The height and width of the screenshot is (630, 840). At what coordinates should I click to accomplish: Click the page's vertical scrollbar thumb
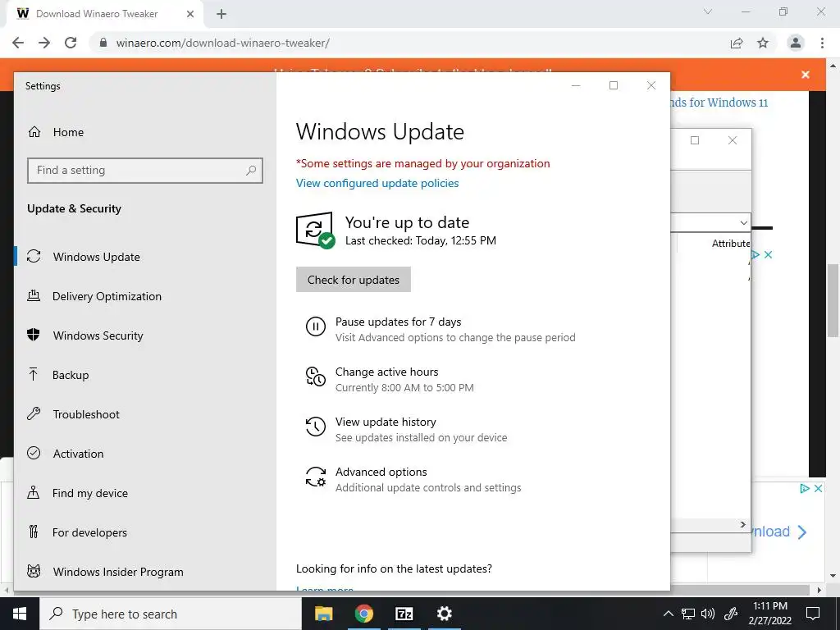point(833,301)
